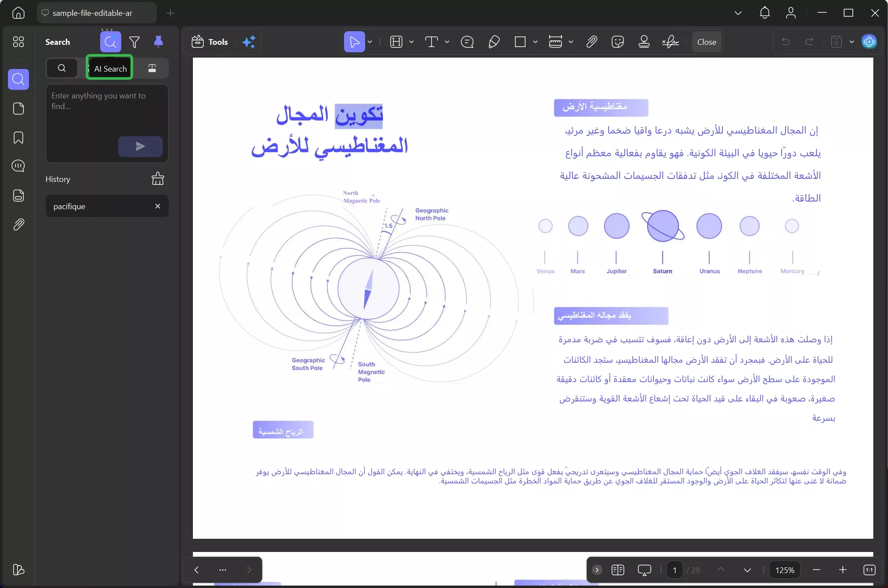Click the Signature tool

tap(670, 42)
